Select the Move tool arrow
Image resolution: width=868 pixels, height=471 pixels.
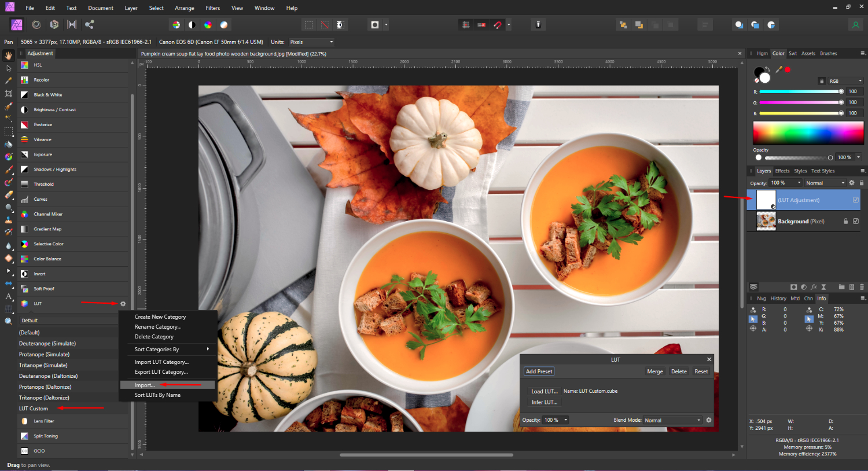[x=9, y=68]
